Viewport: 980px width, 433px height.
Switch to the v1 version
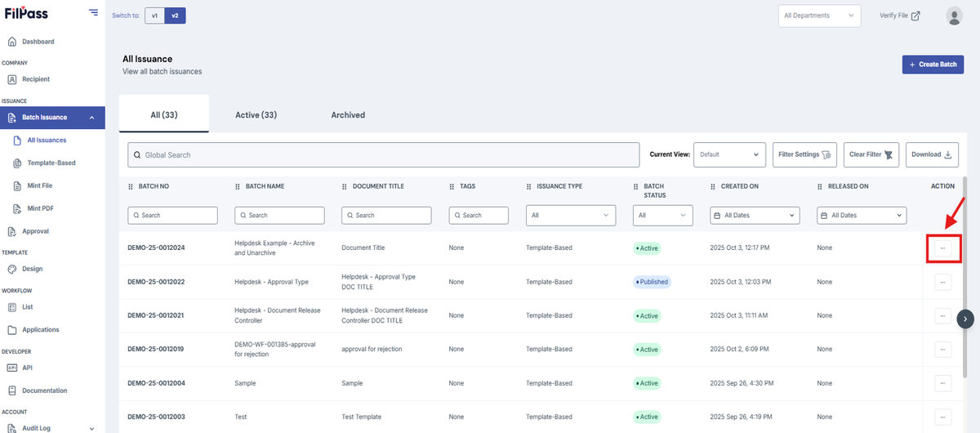(154, 16)
